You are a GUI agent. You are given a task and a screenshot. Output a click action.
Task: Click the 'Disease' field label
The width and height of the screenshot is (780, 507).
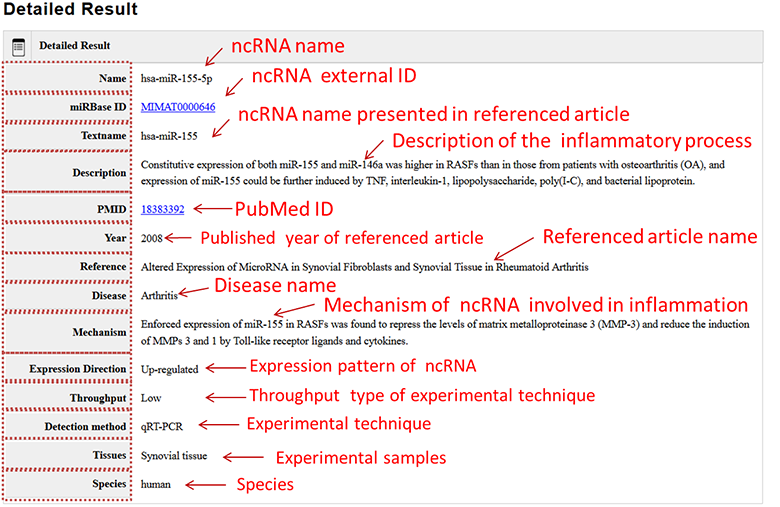tap(109, 296)
